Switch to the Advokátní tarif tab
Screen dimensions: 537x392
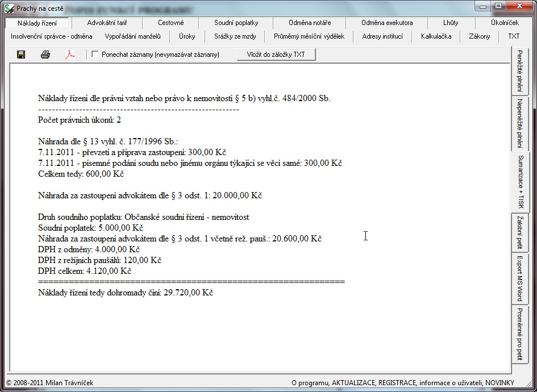click(x=107, y=23)
